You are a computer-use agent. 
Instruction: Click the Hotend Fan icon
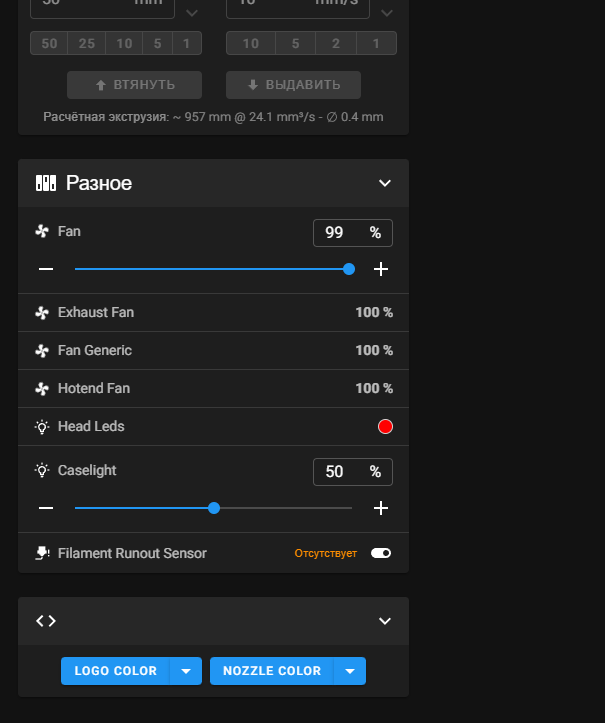point(42,389)
